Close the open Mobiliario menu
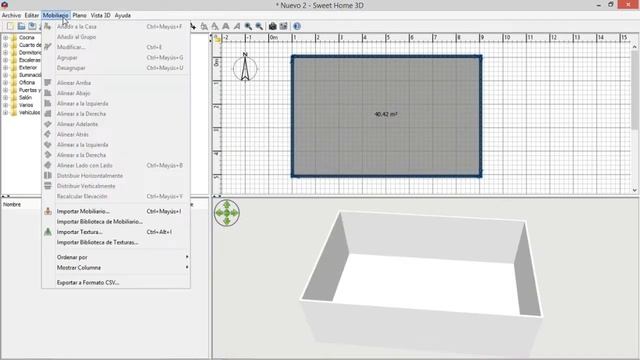 point(56,15)
